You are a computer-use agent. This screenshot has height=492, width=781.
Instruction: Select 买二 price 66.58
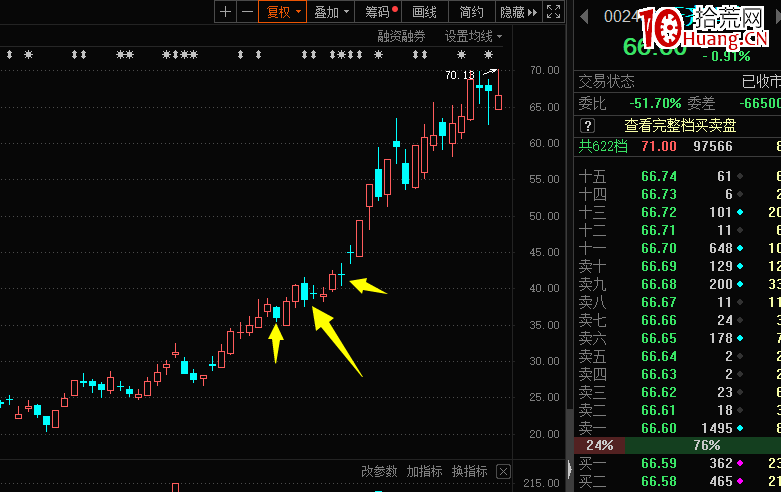click(658, 481)
